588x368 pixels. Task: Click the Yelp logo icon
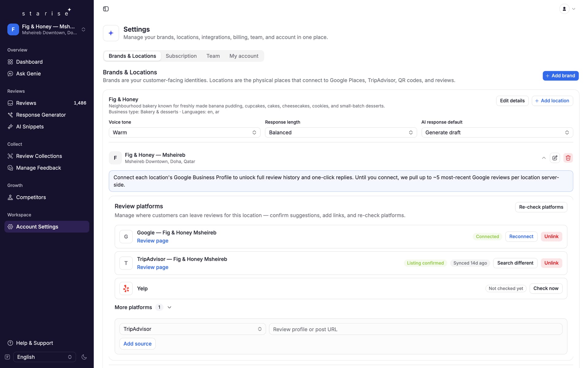coord(126,289)
